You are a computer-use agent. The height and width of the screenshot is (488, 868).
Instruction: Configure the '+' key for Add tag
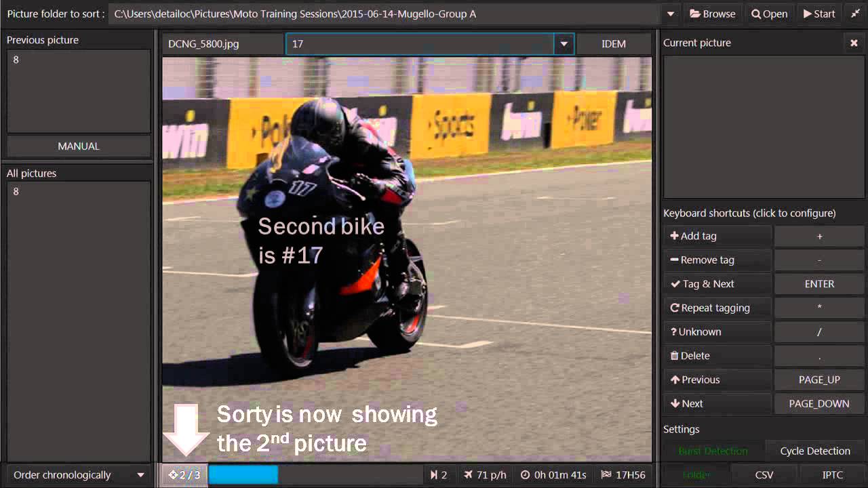pos(819,237)
